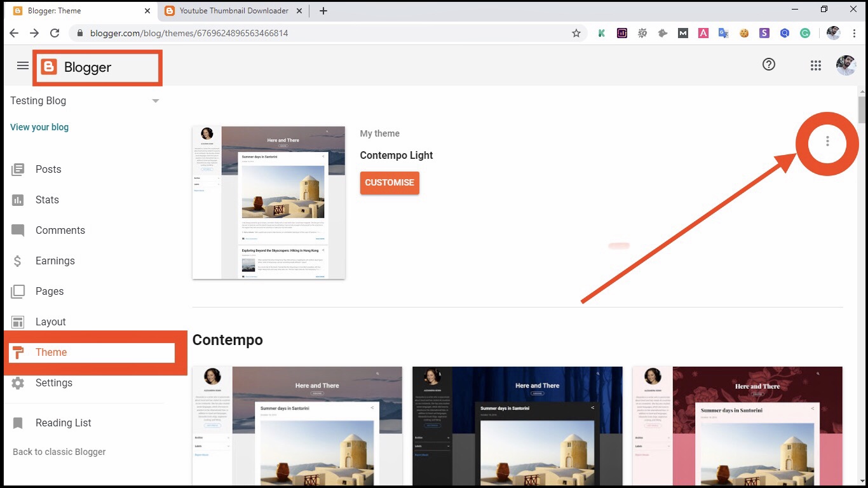Click the Contempo section heading
This screenshot has height=488, width=868.
click(227, 340)
